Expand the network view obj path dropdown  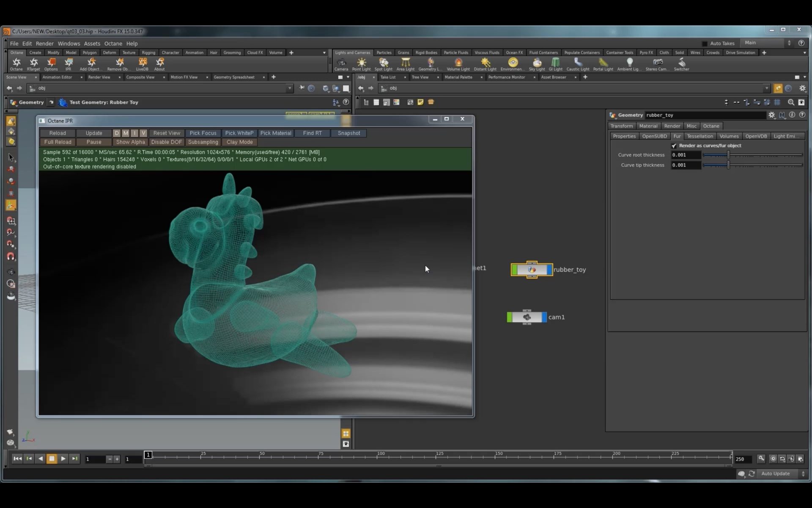tap(766, 88)
